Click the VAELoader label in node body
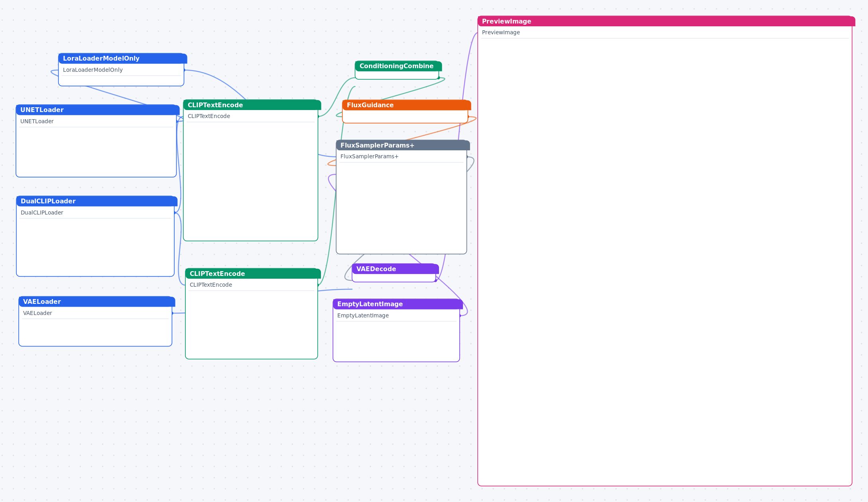This screenshot has height=502, width=868. click(37, 313)
